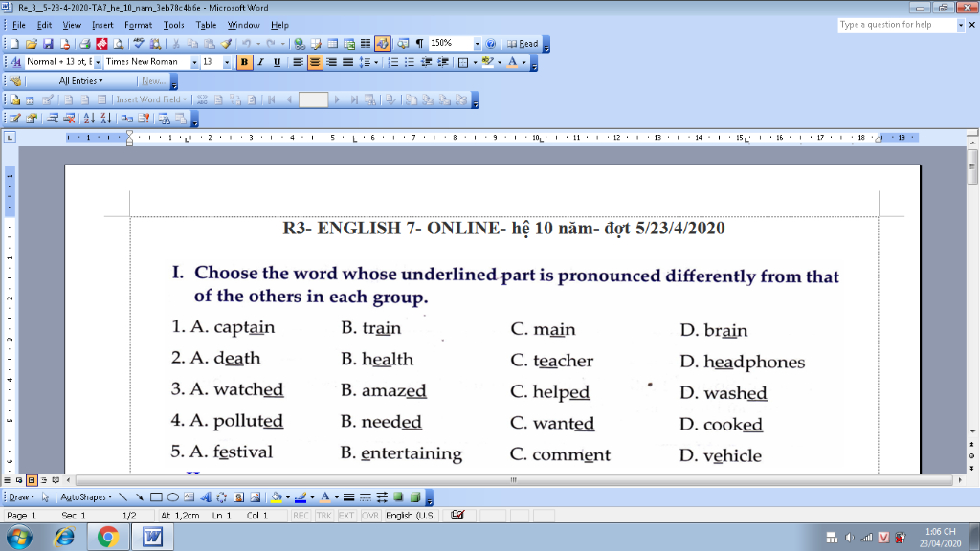This screenshot has width=980, height=551.
Task: Click the Bullets list icon
Action: pyautogui.click(x=410, y=62)
